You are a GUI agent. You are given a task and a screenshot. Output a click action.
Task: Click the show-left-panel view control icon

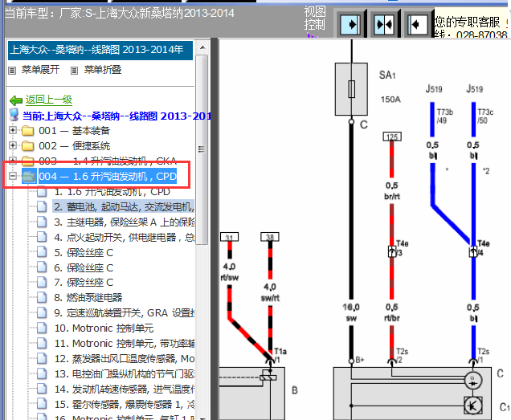tap(418, 24)
